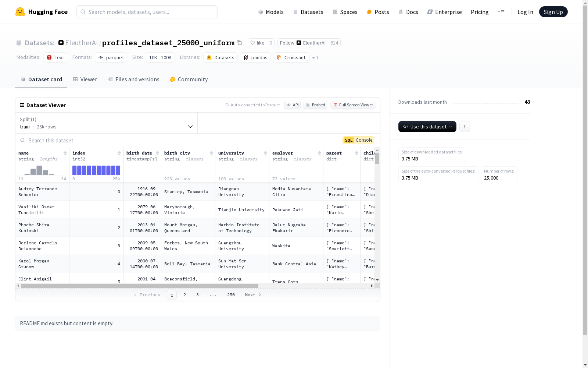Screen dimensions: 588x368
Task: Sort by the university column
Action: tap(265, 153)
